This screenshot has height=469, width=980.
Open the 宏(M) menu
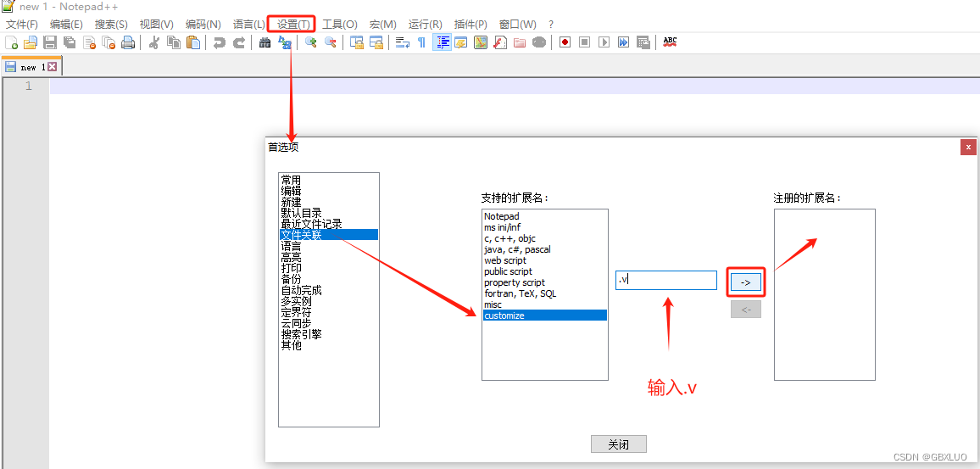[382, 25]
